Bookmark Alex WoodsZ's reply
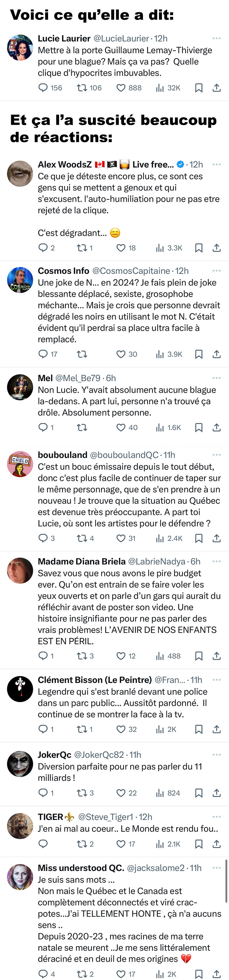The image size is (229, 980). coord(199,248)
